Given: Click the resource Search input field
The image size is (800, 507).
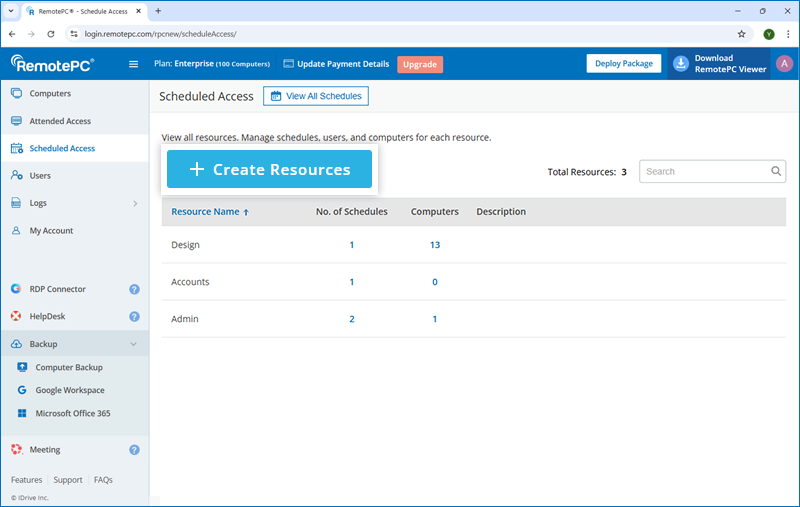Looking at the screenshot, I should [x=705, y=171].
